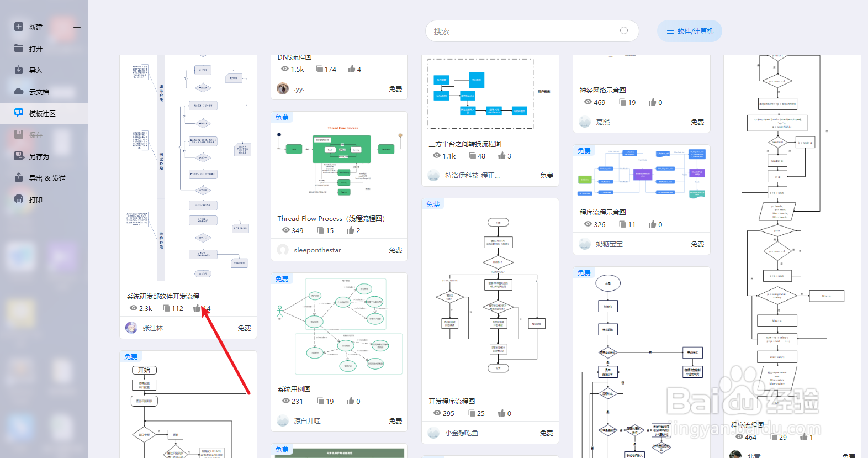Image resolution: width=868 pixels, height=458 pixels.
Task: Click the title 开发程序流程图
Action: [452, 401]
